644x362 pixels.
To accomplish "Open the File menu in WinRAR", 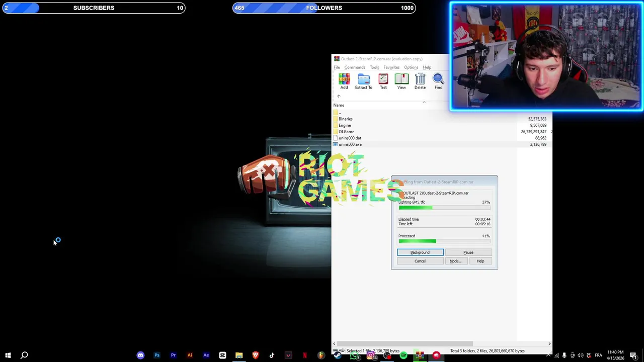I will point(337,67).
